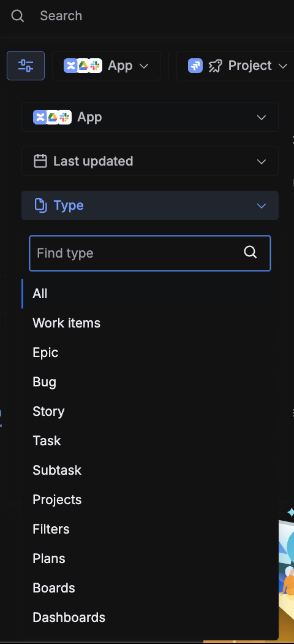Viewport: 294px width, 644px height.
Task: Click the app logos in the panel App row
Action: 53,117
